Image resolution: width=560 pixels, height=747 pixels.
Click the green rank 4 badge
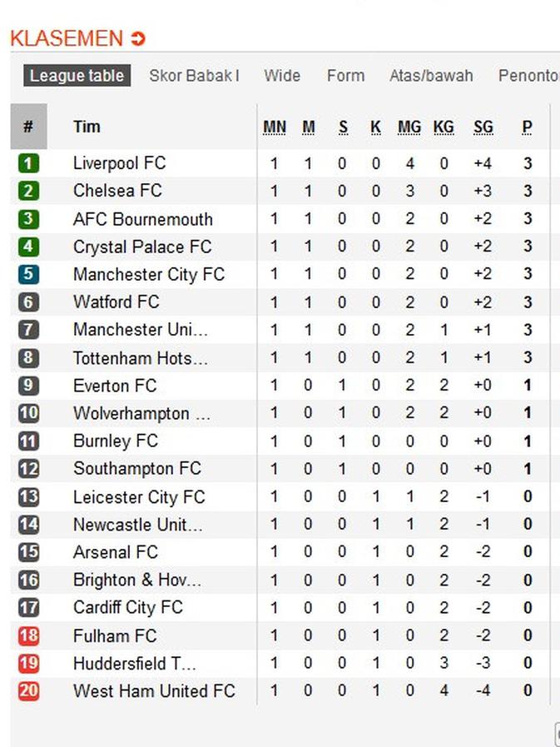point(28,247)
